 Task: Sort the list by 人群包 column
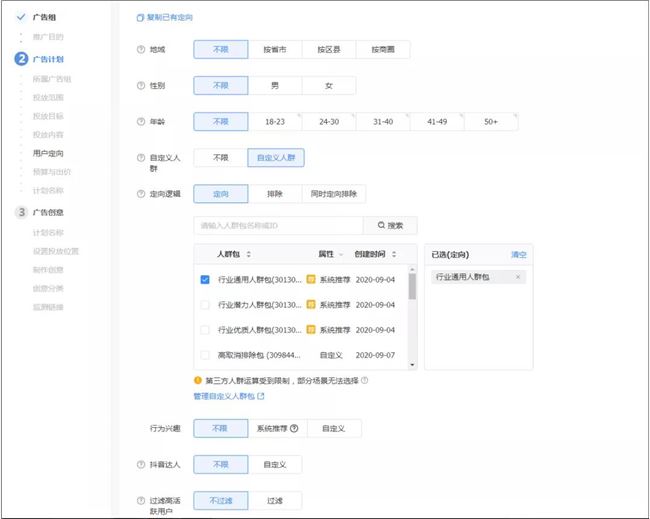[249, 255]
